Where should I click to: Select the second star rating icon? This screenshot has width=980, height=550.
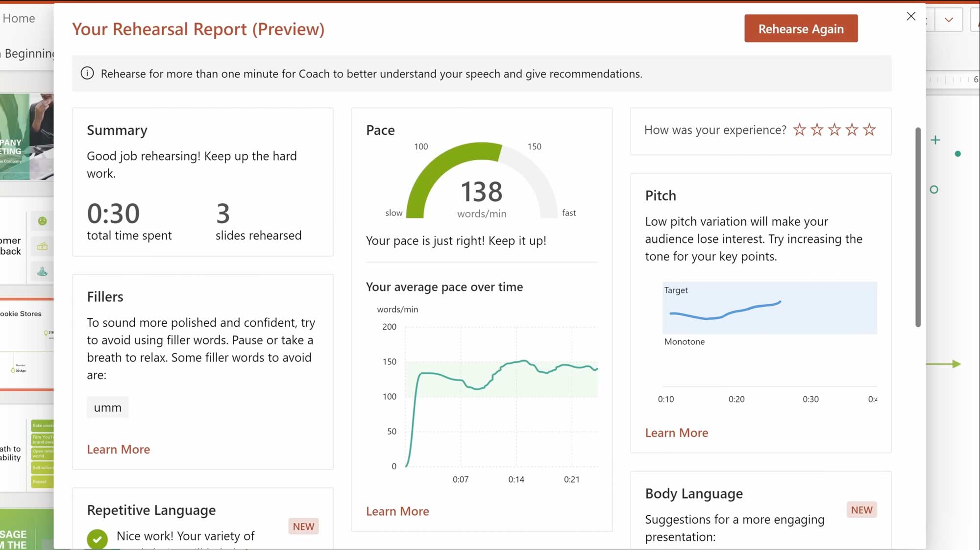tap(816, 129)
